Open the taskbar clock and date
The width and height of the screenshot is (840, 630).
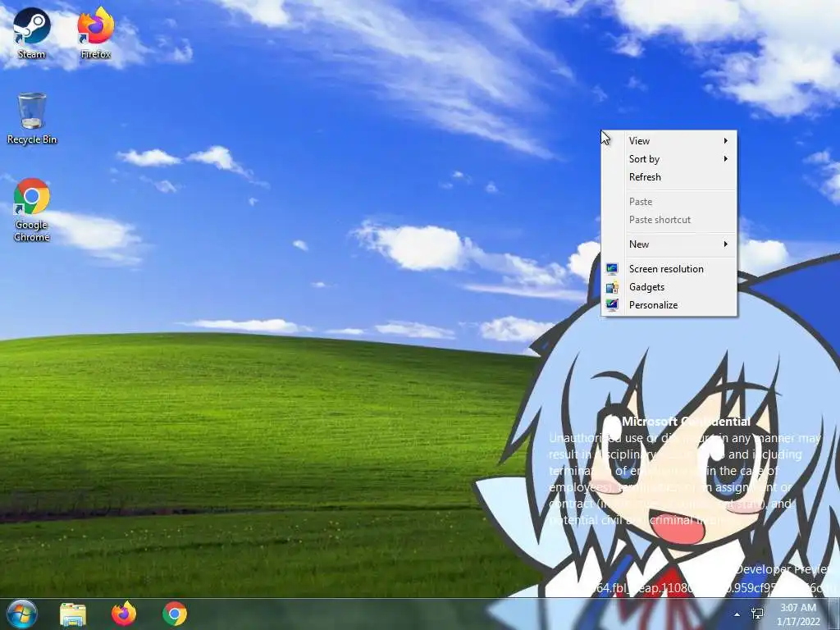[798, 614]
